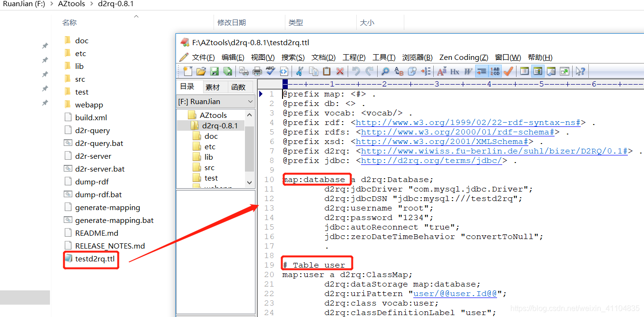Click the Go to Line icon
This screenshot has height=317, width=644.
click(426, 71)
